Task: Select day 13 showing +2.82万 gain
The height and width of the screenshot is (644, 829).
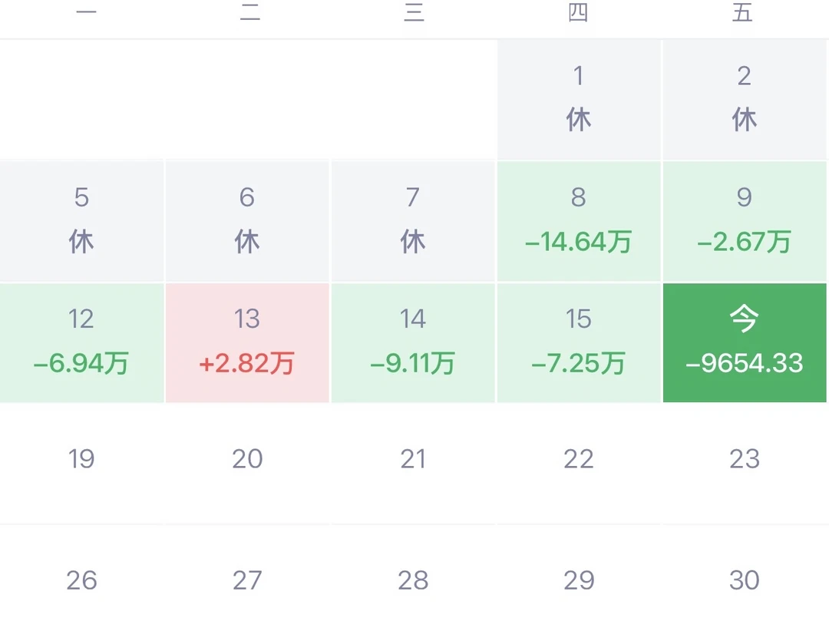Action: tap(247, 342)
